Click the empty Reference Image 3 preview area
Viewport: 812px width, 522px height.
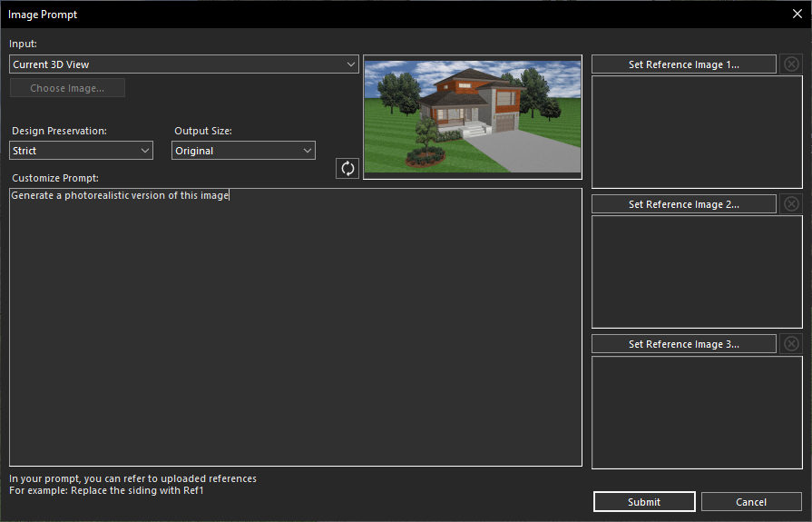pos(697,413)
